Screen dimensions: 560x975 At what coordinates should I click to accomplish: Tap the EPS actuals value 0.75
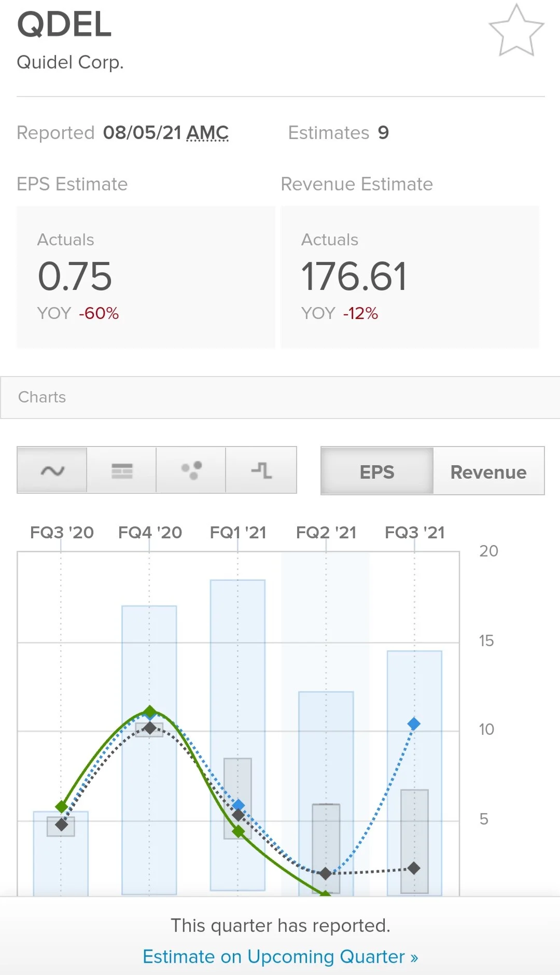[75, 276]
